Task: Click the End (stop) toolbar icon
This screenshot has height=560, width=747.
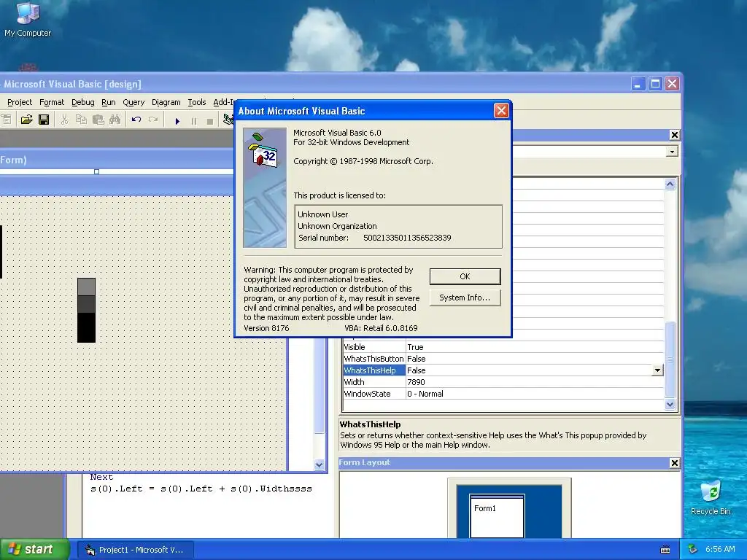Action: (x=210, y=121)
